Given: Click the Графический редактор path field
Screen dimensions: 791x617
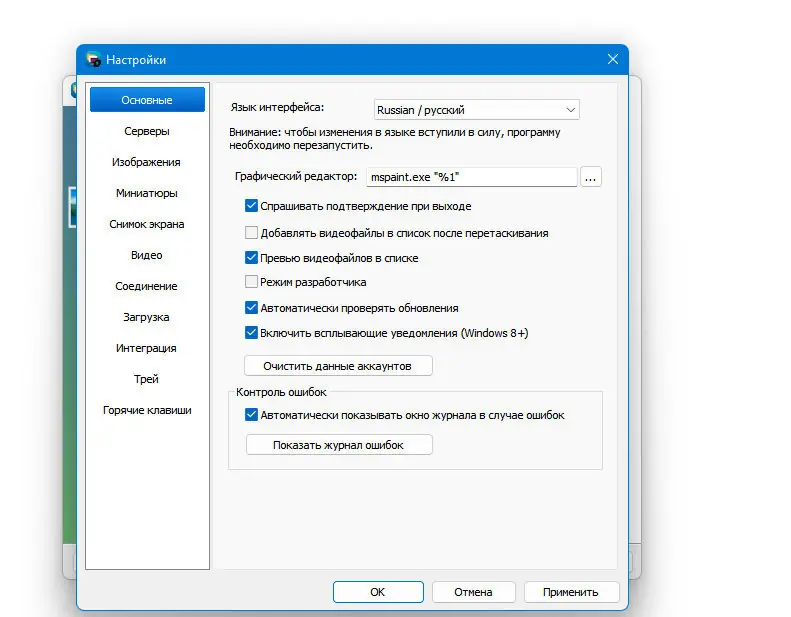Looking at the screenshot, I should click(x=472, y=177).
